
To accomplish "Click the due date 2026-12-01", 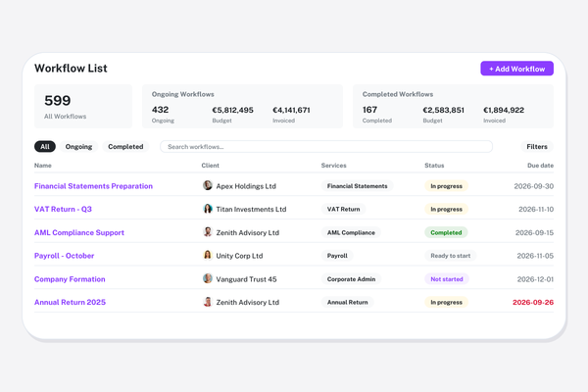I will 535,279.
